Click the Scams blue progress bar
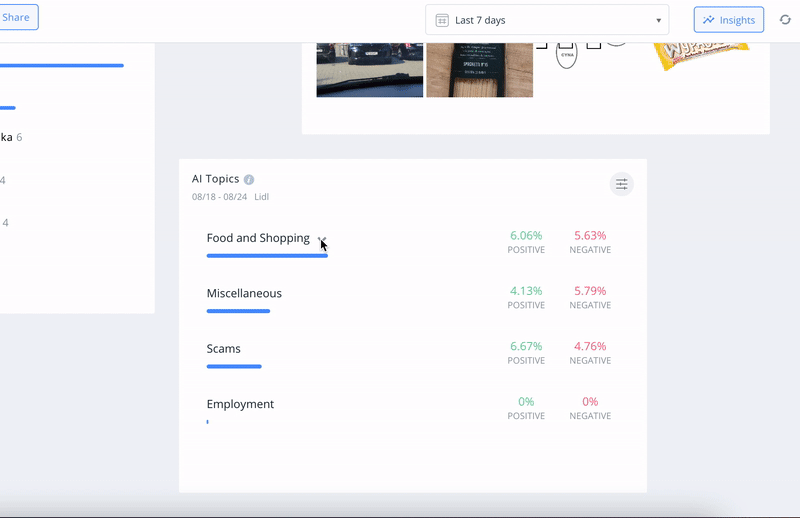This screenshot has width=800, height=518. tap(234, 367)
